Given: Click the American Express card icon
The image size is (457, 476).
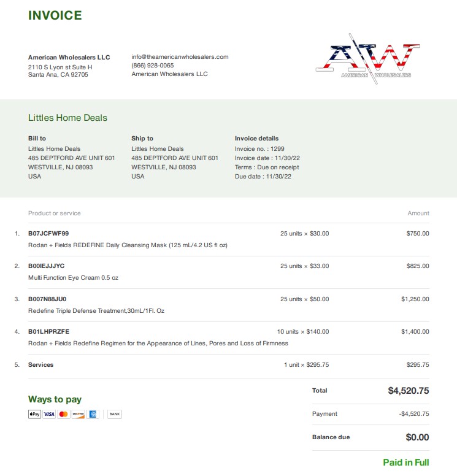Looking at the screenshot, I should click(93, 414).
